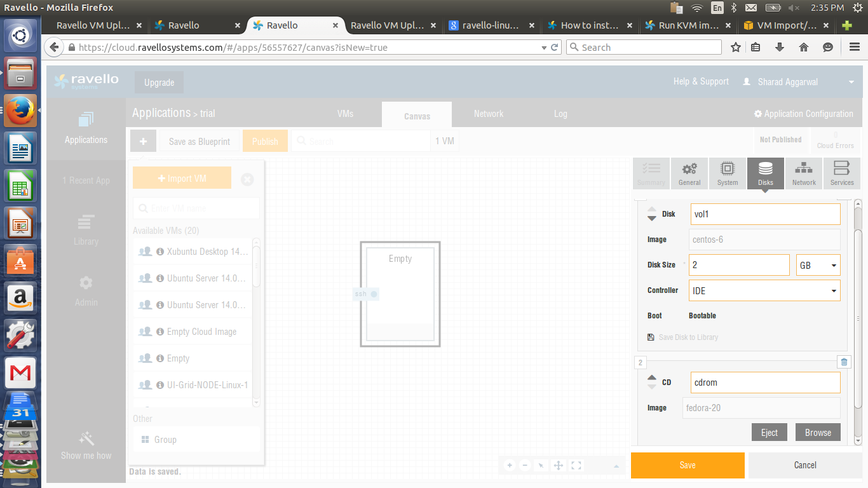Zoom in on the canvas
The image size is (868, 488).
click(x=509, y=465)
